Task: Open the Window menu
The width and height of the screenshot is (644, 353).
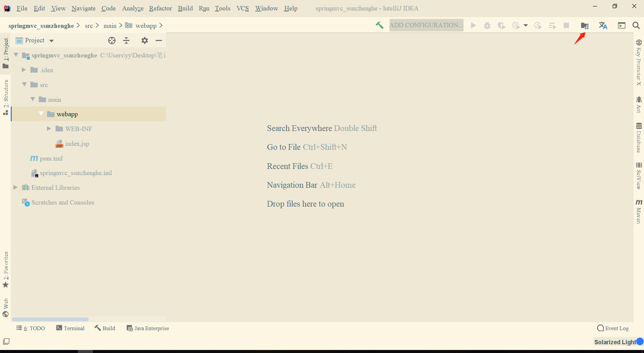Action: [x=267, y=8]
